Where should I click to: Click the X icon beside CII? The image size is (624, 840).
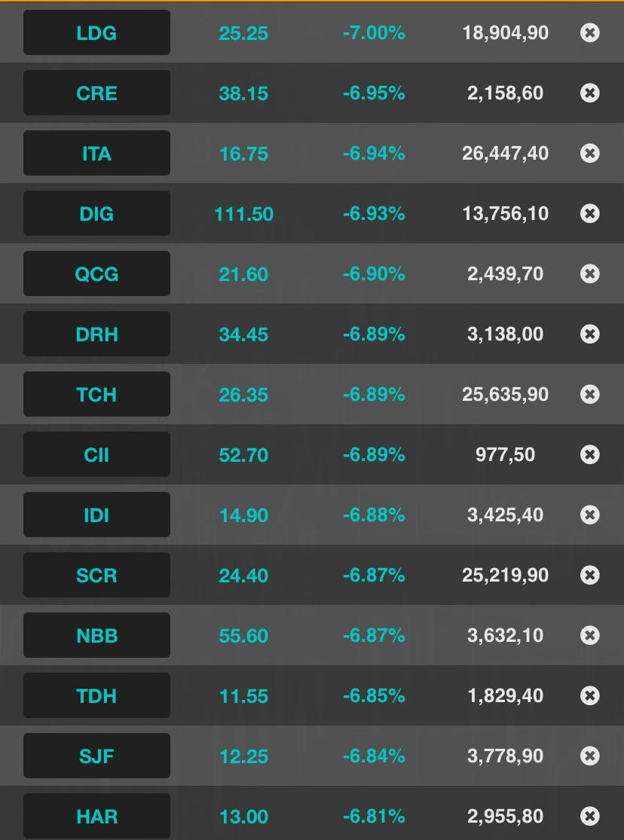[590, 454]
